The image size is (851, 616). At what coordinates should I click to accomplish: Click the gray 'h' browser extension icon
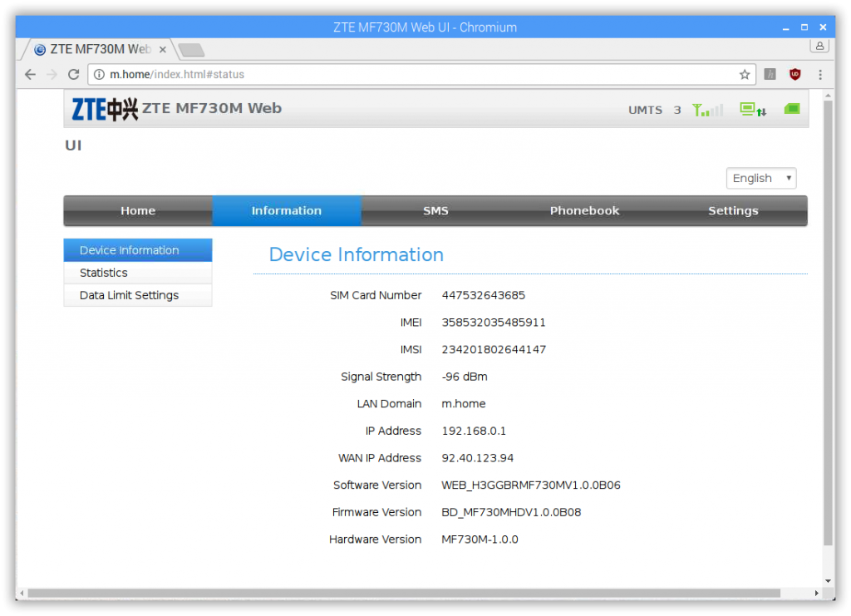770,74
